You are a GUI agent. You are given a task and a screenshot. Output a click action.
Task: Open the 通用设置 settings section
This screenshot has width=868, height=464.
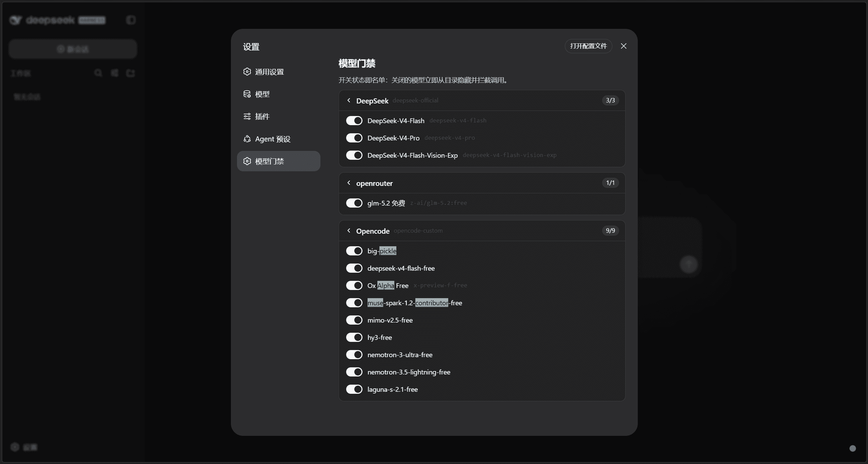(x=278, y=72)
